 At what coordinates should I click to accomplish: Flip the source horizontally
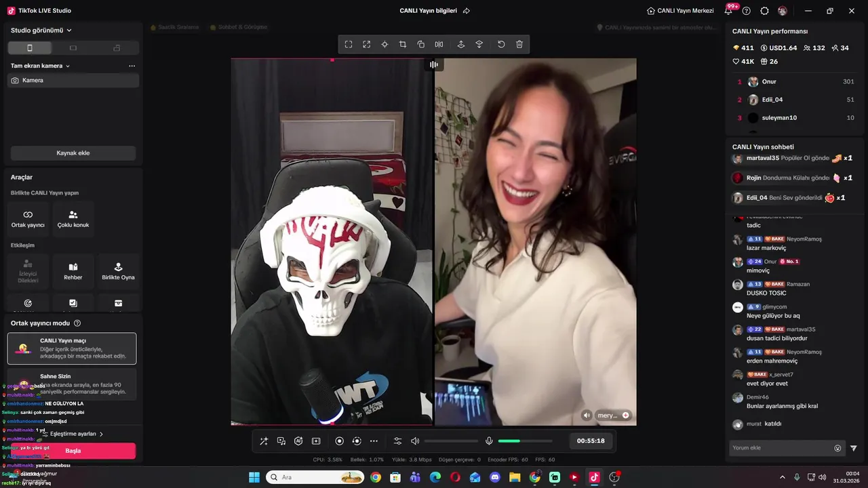(x=439, y=44)
